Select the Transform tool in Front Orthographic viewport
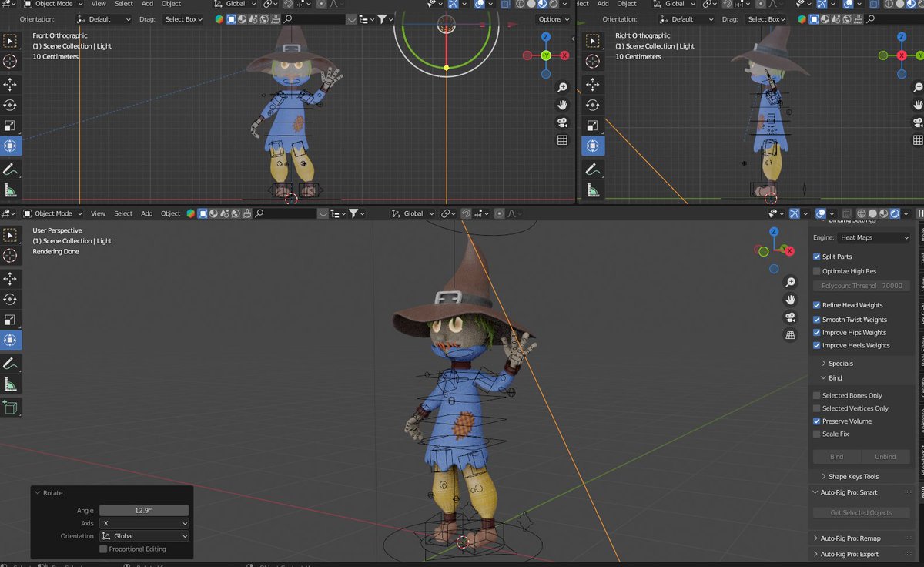Screen dimensions: 924x567 pyautogui.click(x=10, y=146)
